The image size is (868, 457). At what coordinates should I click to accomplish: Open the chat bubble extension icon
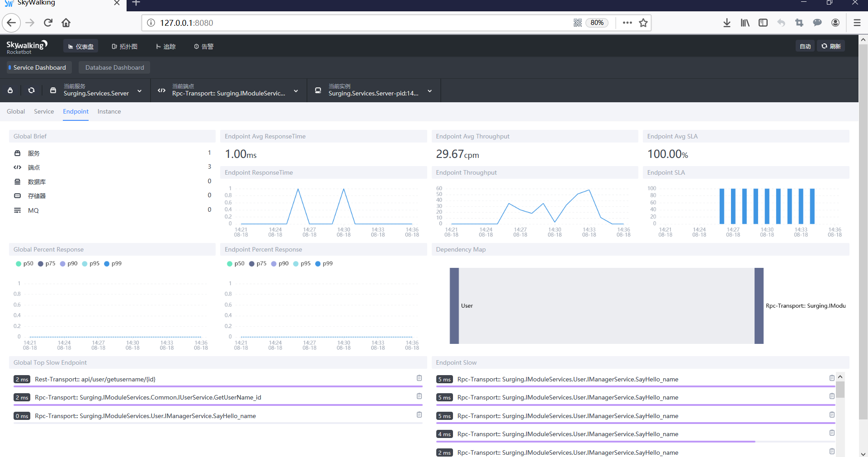coord(817,23)
